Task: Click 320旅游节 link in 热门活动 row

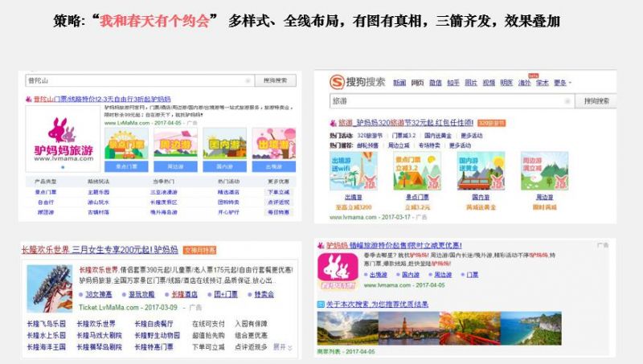Action: (x=370, y=136)
